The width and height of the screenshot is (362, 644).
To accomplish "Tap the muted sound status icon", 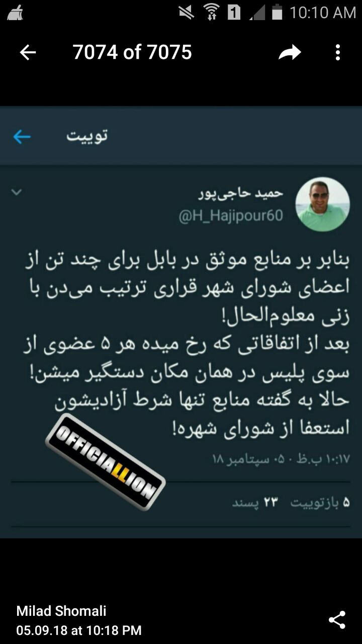I will click(x=186, y=12).
